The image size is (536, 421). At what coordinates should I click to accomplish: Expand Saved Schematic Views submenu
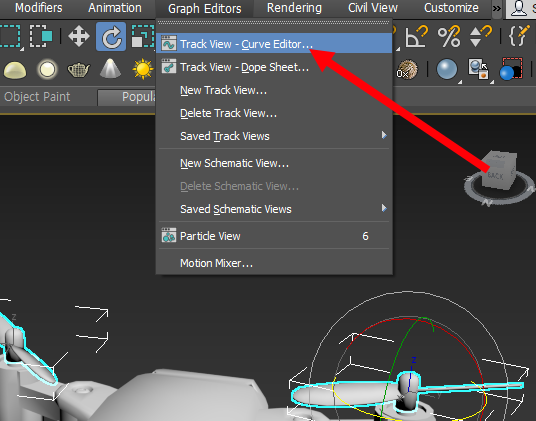274,209
